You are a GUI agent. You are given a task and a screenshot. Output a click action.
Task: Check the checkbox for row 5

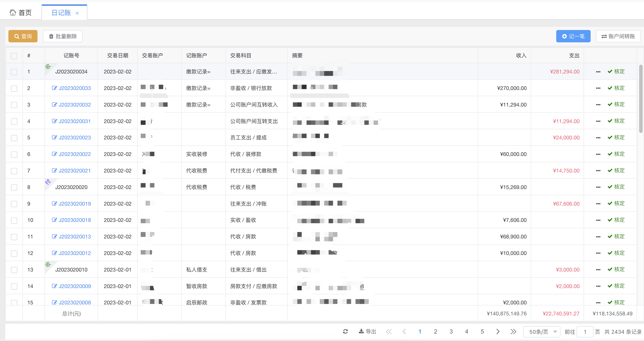coord(14,138)
